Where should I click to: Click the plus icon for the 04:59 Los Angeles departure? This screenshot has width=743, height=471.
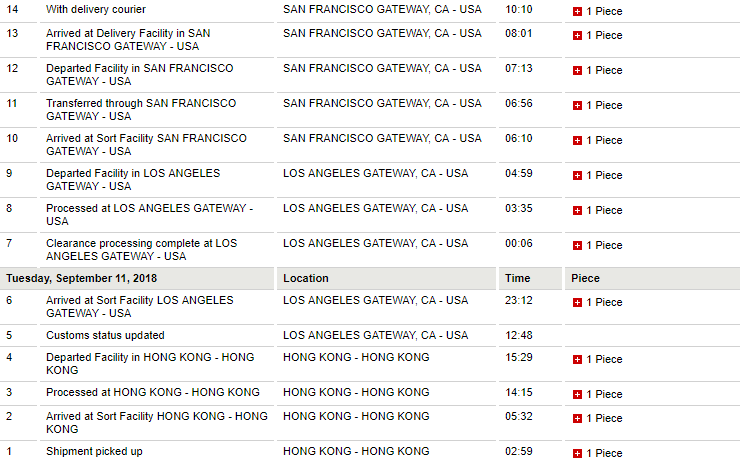point(577,176)
